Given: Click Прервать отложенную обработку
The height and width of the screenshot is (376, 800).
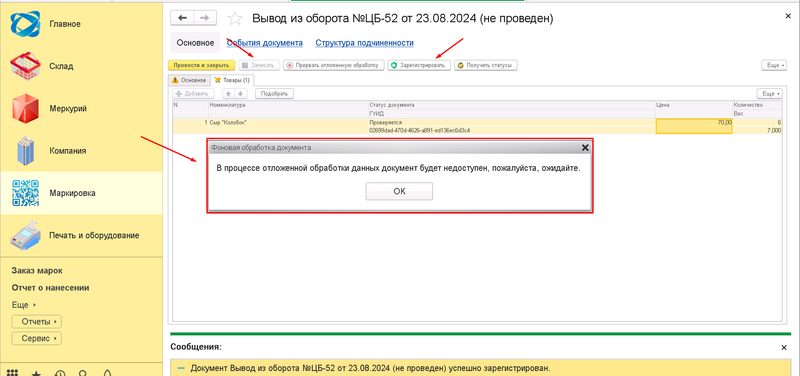Looking at the screenshot, I should 334,65.
